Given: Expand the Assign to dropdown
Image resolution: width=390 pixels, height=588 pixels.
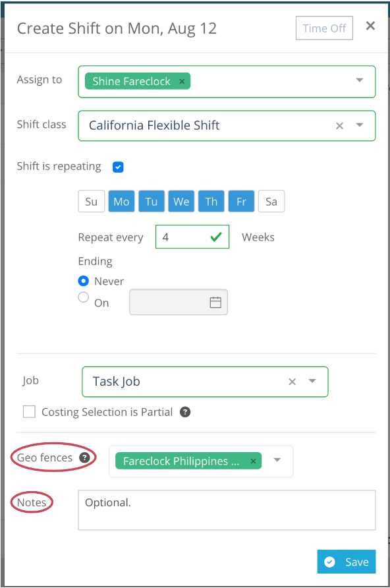Looking at the screenshot, I should click(x=360, y=80).
